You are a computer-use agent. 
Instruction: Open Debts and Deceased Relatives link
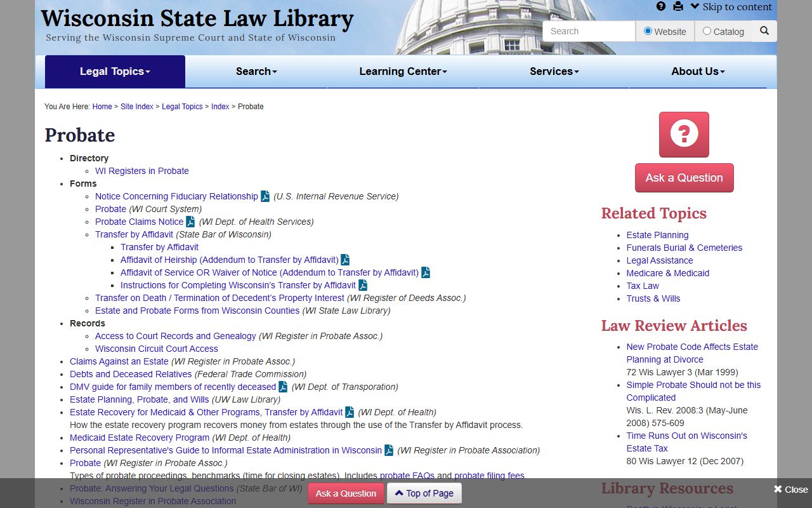pyautogui.click(x=131, y=374)
